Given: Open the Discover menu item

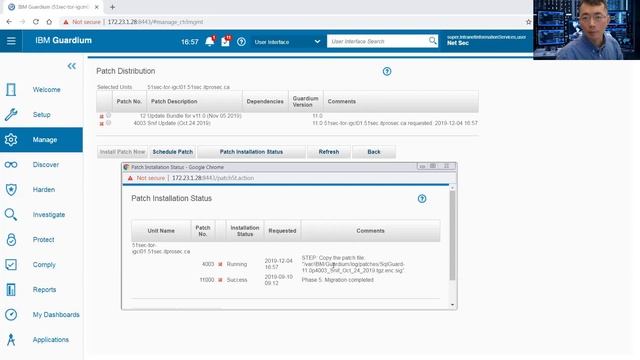Looking at the screenshot, I should point(46,165).
